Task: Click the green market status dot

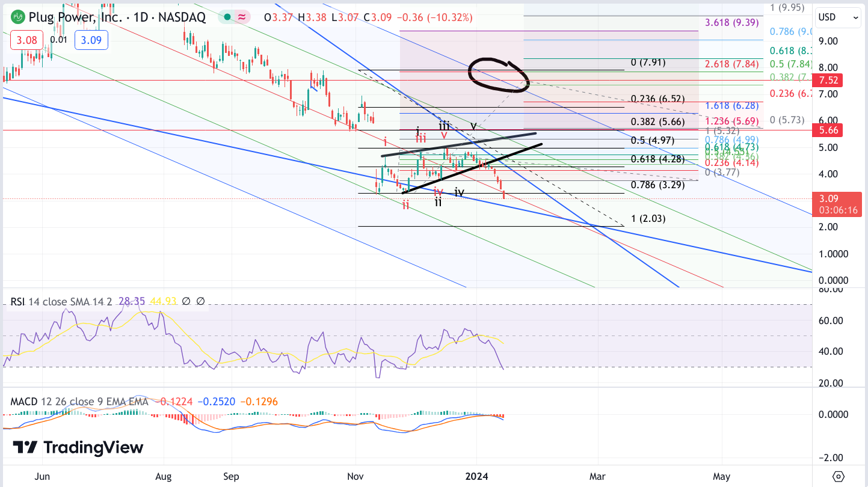Action: pos(227,17)
